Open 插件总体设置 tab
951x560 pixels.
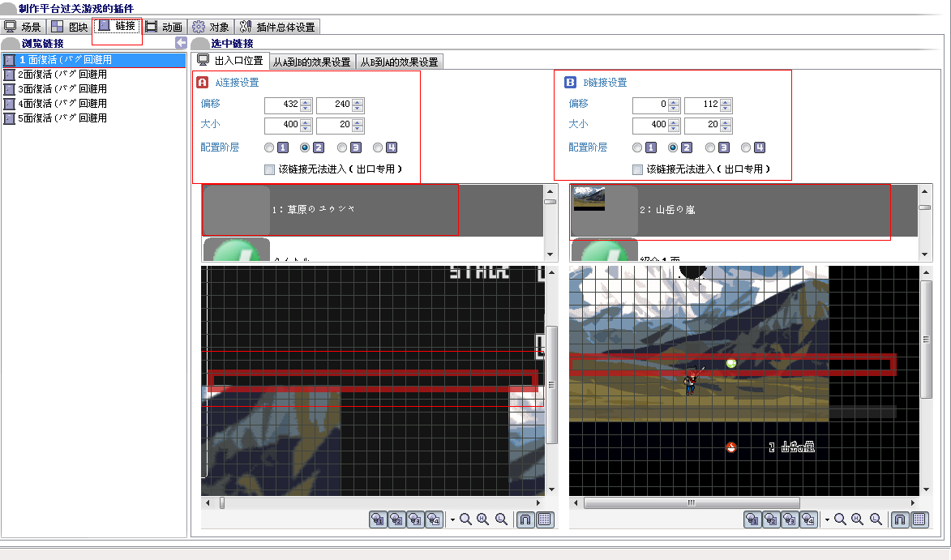click(277, 27)
